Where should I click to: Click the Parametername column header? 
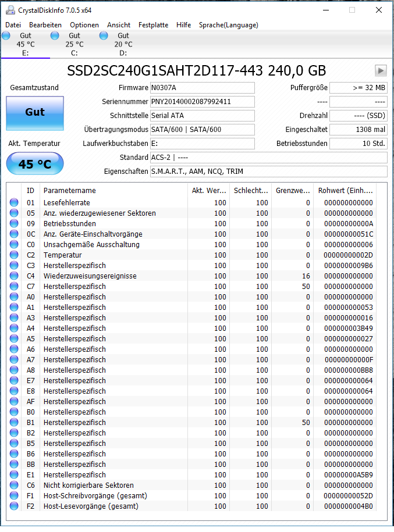click(x=113, y=190)
